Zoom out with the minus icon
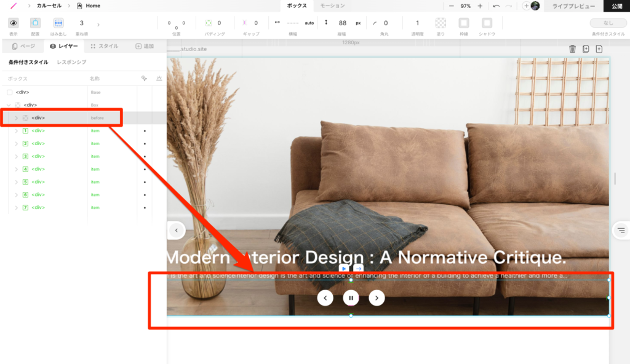Viewport: 630px width, 364px height. (x=451, y=6)
